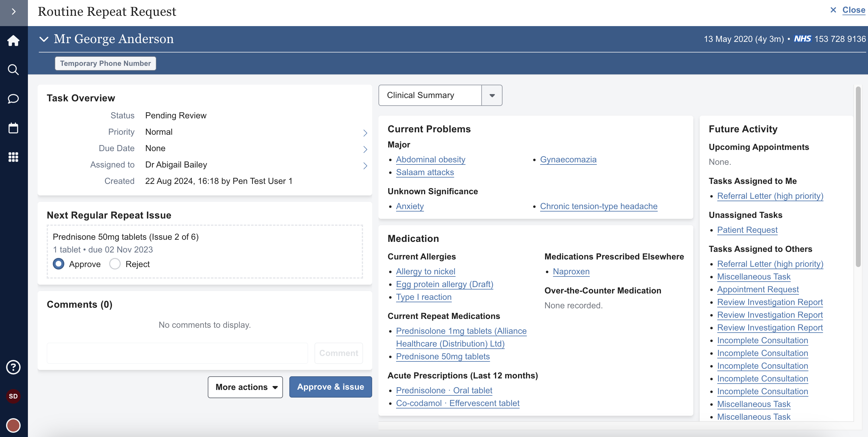Expand the Assigned to row chevron
Screen dimensions: 868x437
[365, 166]
